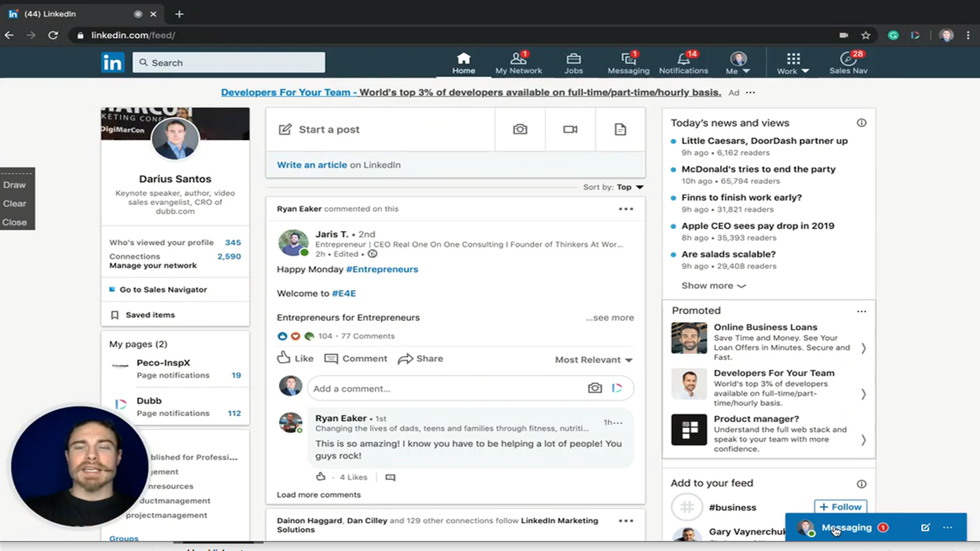The width and height of the screenshot is (980, 551).
Task: Expand the Online Business Loans ad chevron
Action: (863, 348)
